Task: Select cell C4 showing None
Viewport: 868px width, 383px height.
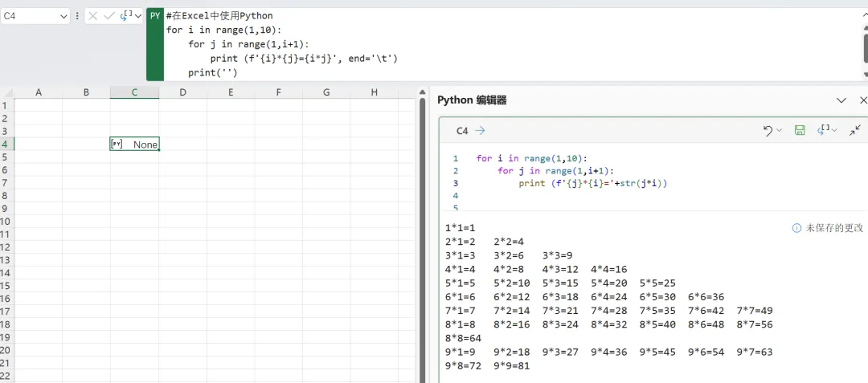Action: 134,145
